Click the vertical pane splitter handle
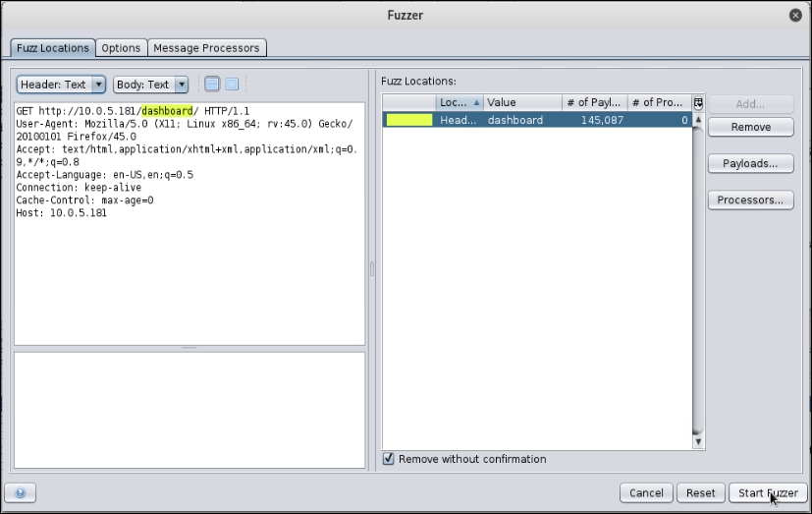This screenshot has height=514, width=812. click(x=371, y=269)
